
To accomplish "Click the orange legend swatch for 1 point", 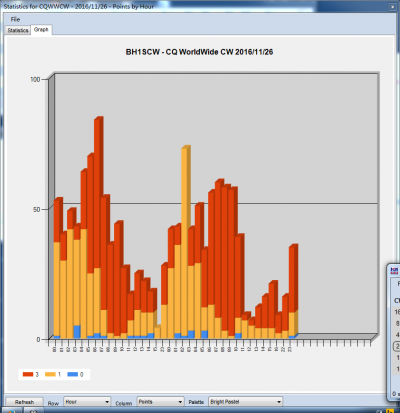I will 50,374.
